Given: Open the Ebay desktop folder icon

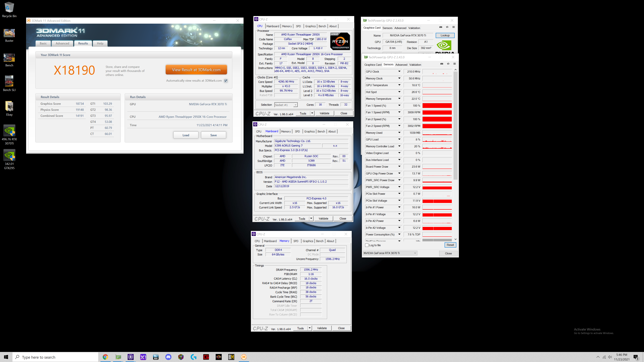Looking at the screenshot, I should click(9, 108).
